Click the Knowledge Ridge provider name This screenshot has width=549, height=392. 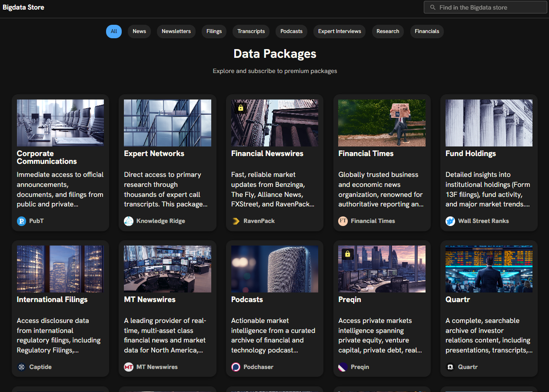[161, 221]
